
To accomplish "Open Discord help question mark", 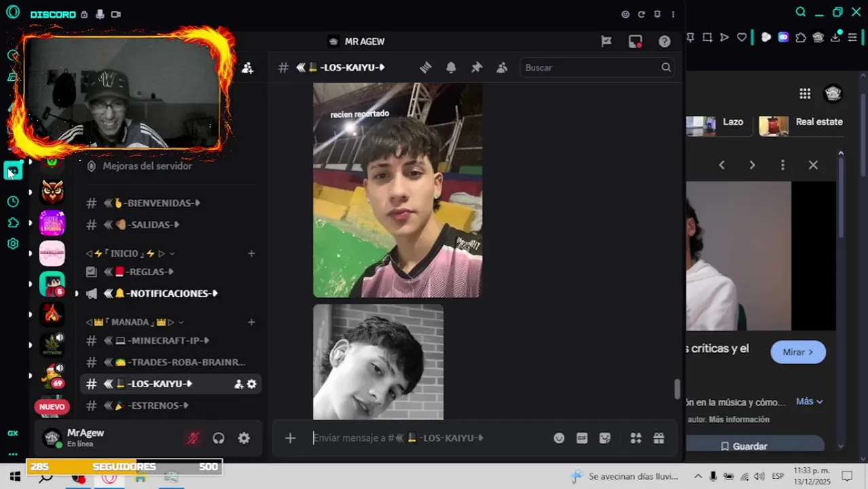I will point(664,41).
